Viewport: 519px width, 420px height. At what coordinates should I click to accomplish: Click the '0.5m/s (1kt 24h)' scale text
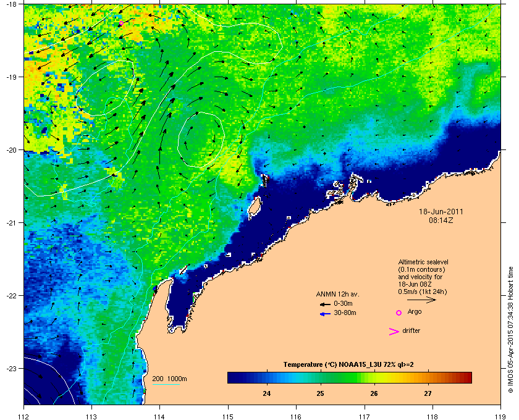[x=423, y=292]
